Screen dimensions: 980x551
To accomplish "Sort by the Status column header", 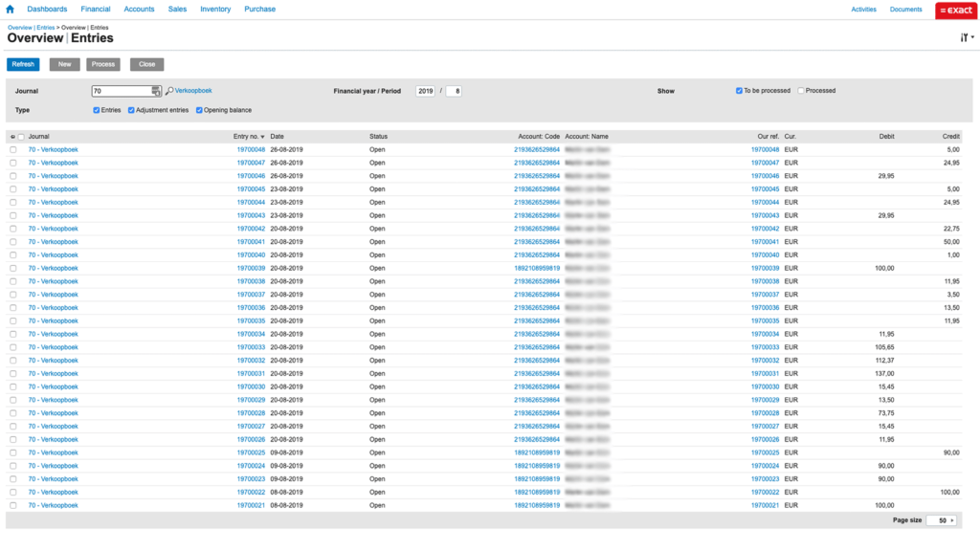I will click(x=378, y=137).
